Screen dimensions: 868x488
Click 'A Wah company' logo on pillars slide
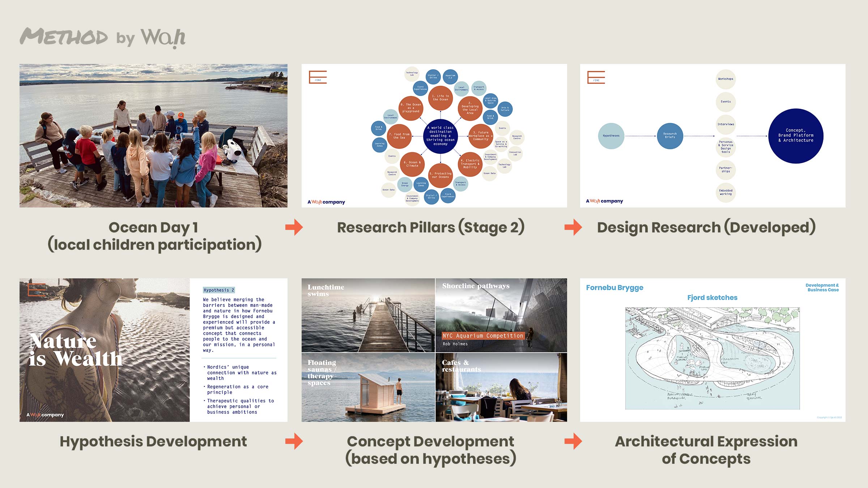pyautogui.click(x=326, y=202)
